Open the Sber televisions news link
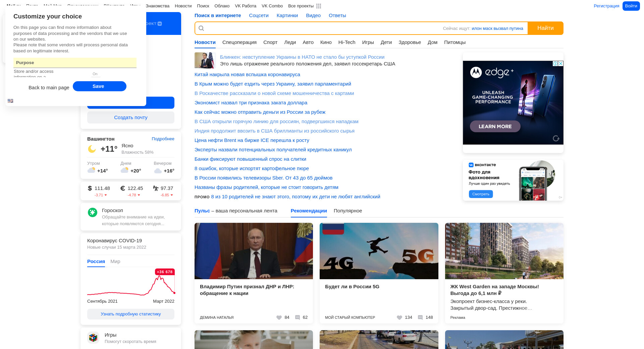This screenshot has height=349, width=644. pyautogui.click(x=263, y=178)
